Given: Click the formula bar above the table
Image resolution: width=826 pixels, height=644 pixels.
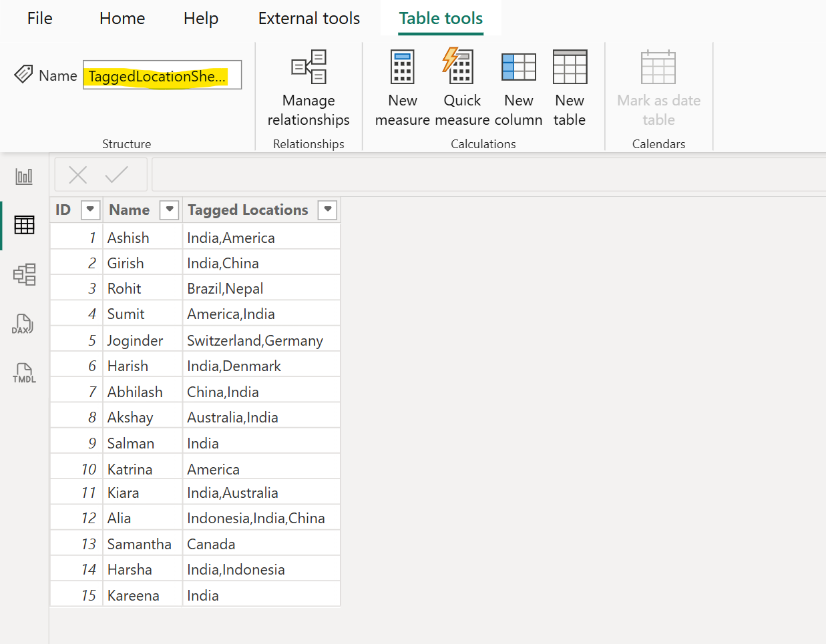Looking at the screenshot, I should [467, 174].
